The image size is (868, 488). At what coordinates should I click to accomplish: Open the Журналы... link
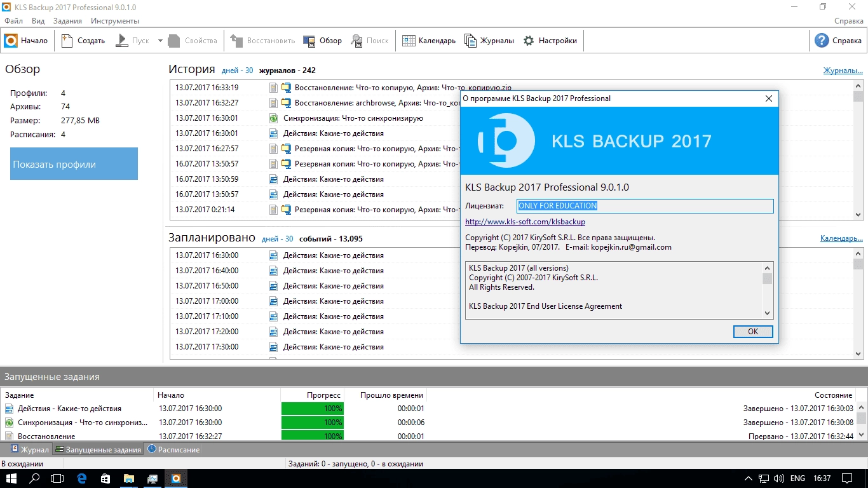point(843,71)
